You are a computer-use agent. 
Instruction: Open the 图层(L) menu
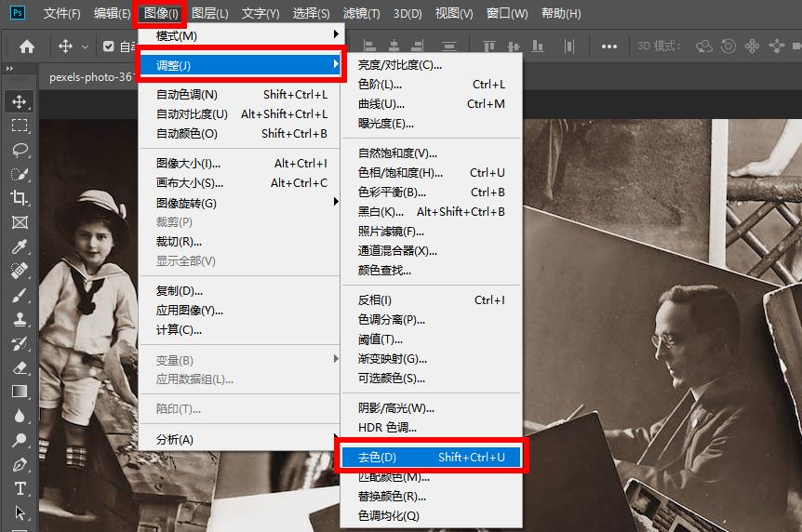coord(210,13)
